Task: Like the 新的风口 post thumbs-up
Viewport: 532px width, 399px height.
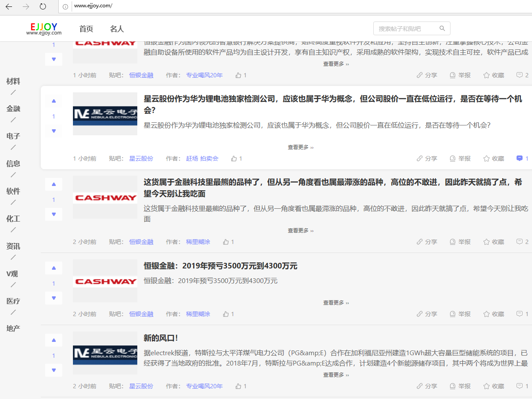Action: [x=241, y=386]
